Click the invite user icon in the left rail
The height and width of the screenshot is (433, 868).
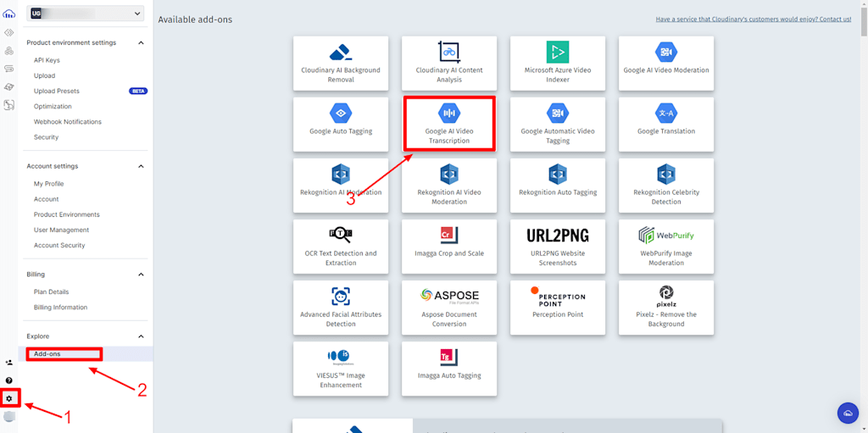pos(8,363)
